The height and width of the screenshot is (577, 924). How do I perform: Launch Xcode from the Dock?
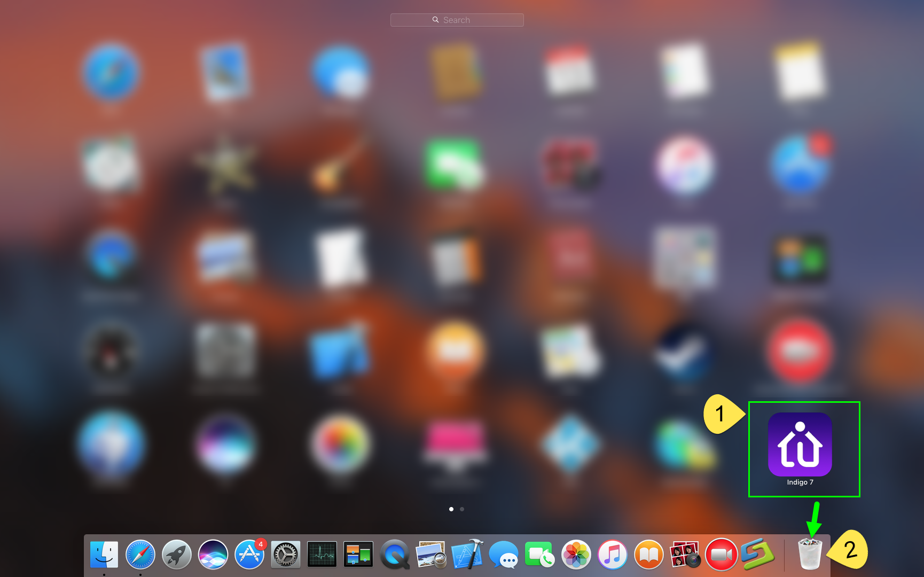[x=467, y=555]
